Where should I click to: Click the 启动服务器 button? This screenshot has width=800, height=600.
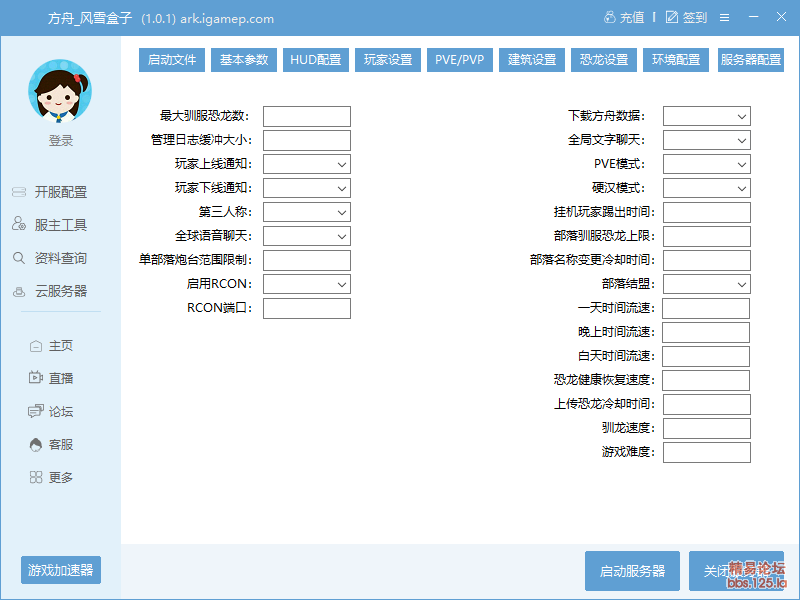[632, 571]
